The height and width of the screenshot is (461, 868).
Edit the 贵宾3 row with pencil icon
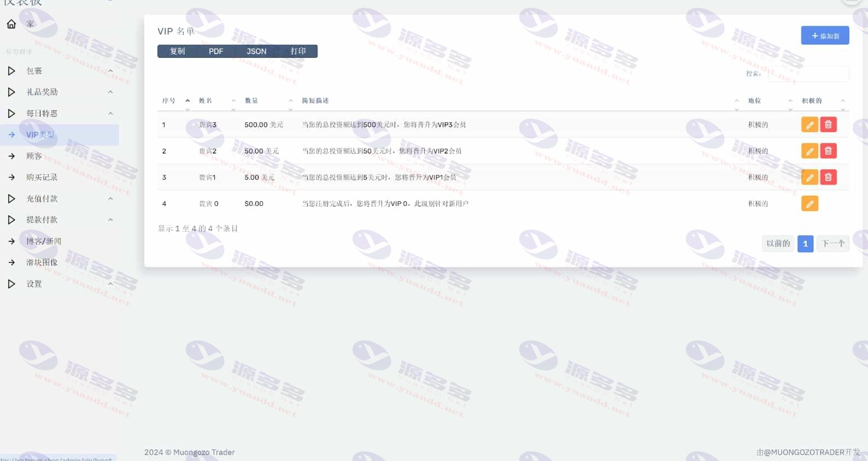point(810,125)
